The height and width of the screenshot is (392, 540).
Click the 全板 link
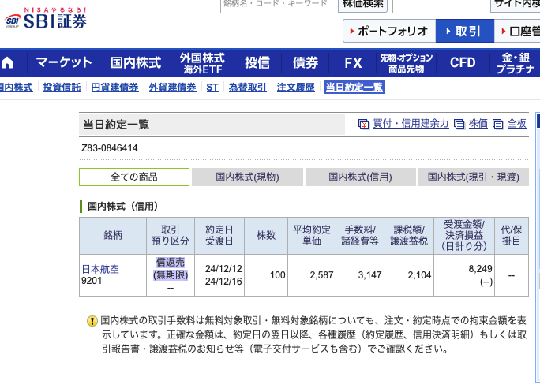[517, 124]
